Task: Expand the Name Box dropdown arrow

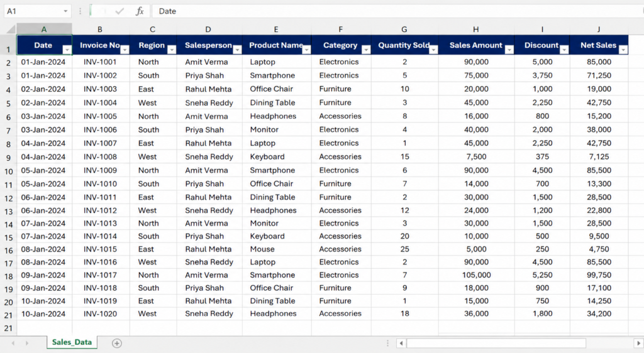Action: (x=65, y=11)
